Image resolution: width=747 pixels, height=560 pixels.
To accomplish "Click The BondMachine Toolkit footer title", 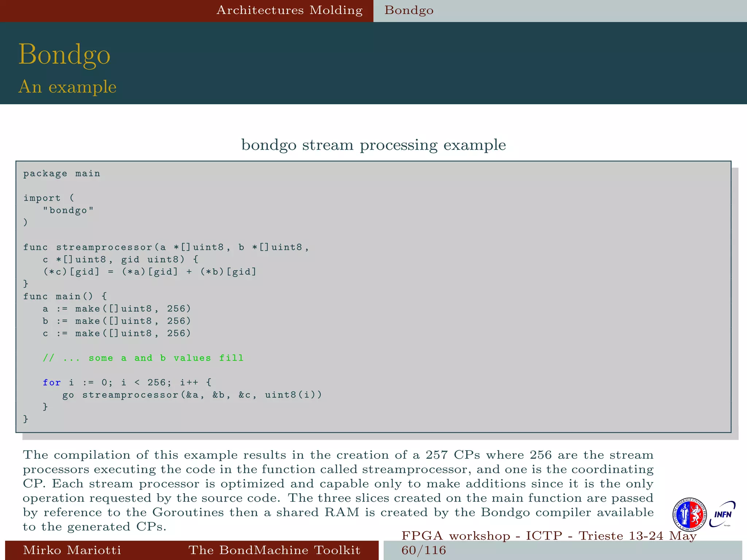I will coord(274,550).
